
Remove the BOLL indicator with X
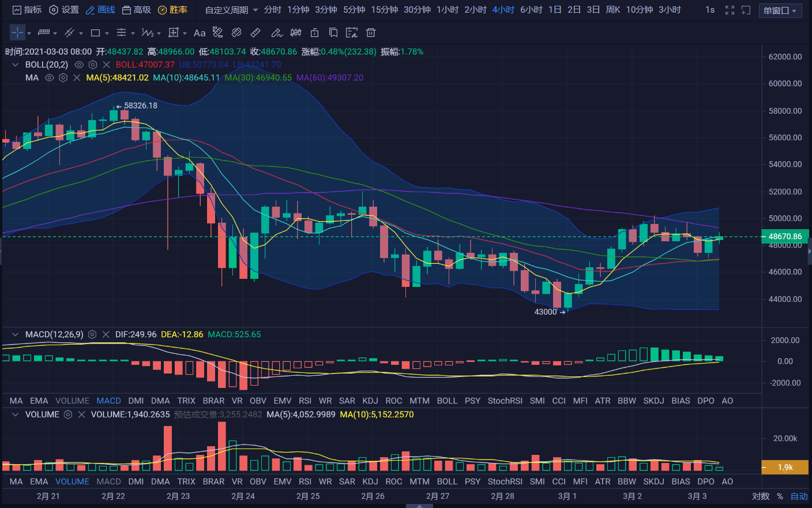[x=106, y=65]
